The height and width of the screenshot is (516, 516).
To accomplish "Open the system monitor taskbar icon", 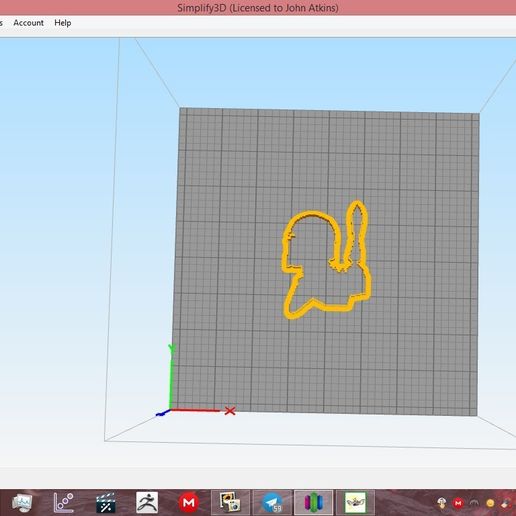I will (22, 502).
